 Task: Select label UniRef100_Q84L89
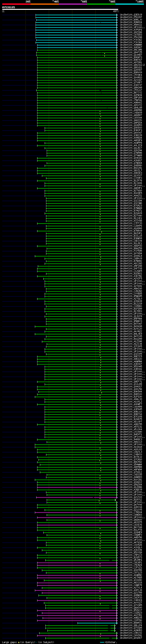click(131, 108)
